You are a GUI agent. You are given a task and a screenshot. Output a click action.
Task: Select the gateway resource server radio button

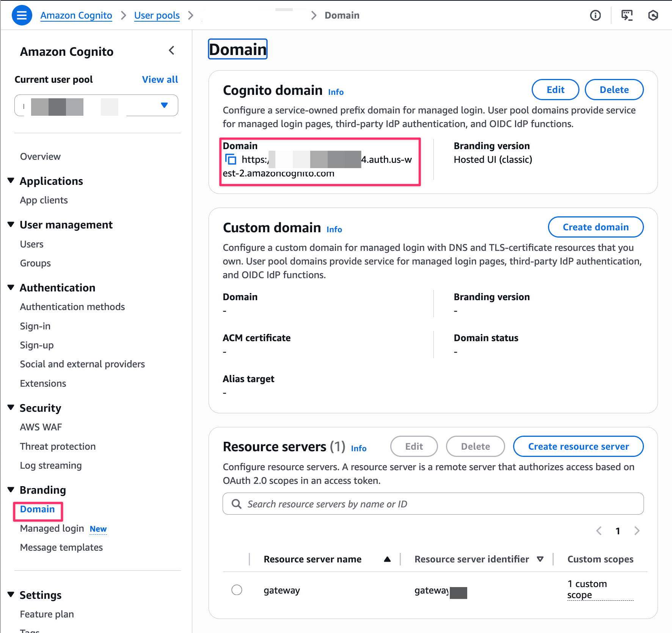pyautogui.click(x=237, y=590)
